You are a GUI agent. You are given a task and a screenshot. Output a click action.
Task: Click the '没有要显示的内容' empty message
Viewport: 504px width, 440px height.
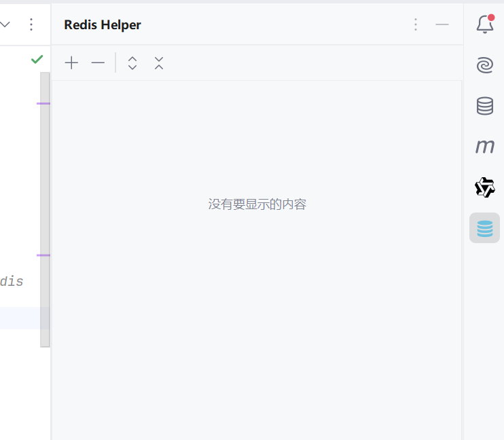[257, 204]
